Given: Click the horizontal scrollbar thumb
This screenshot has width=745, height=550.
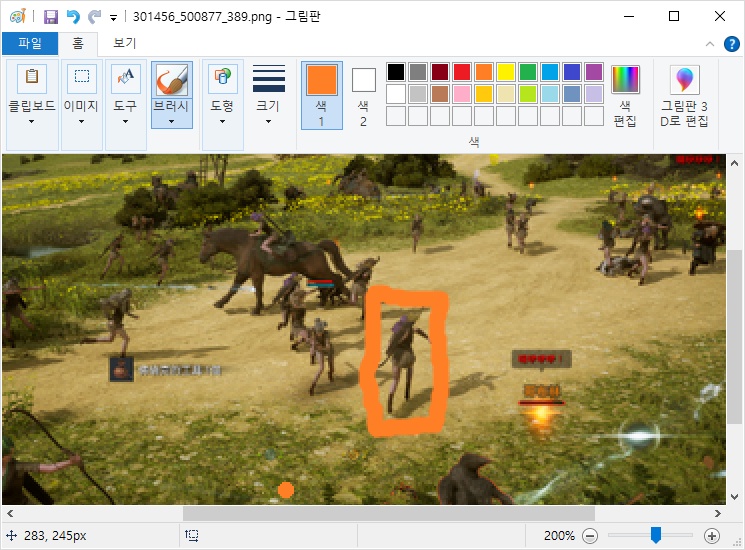Looking at the screenshot, I should pyautogui.click(x=389, y=513).
